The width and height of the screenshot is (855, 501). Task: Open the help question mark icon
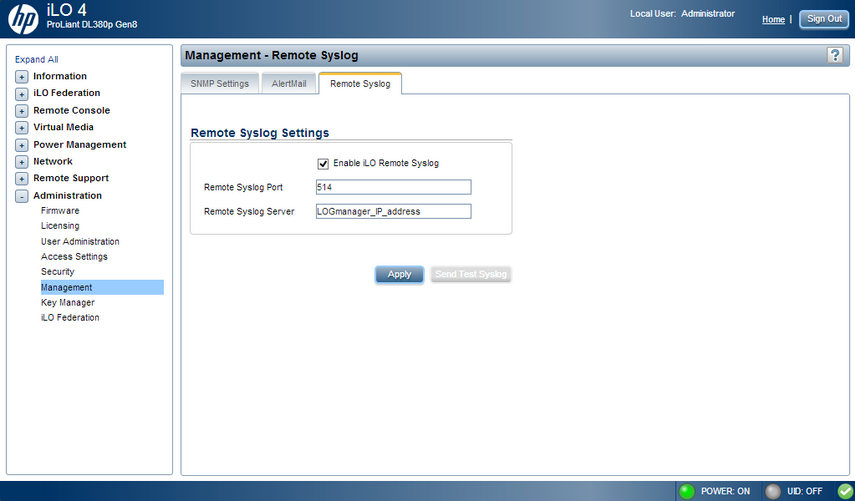[835, 56]
